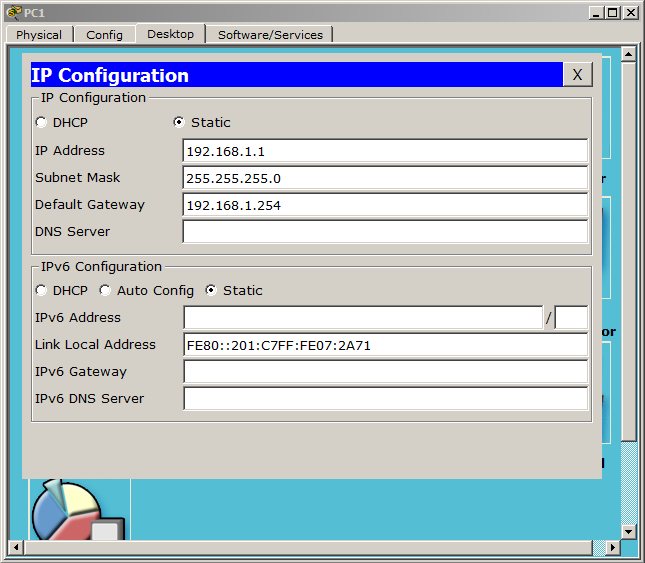Screen dimensions: 645x563
Task: Click the IP Address input field
Action: (385, 151)
